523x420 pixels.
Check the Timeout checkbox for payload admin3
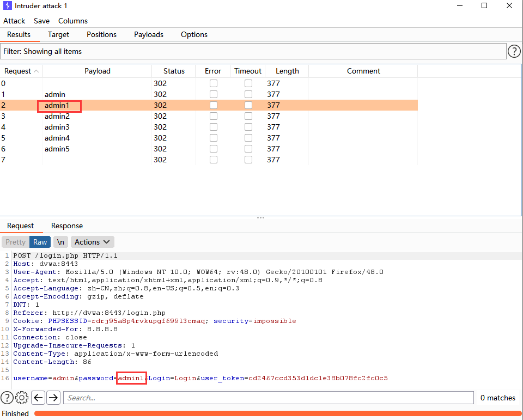(x=248, y=127)
